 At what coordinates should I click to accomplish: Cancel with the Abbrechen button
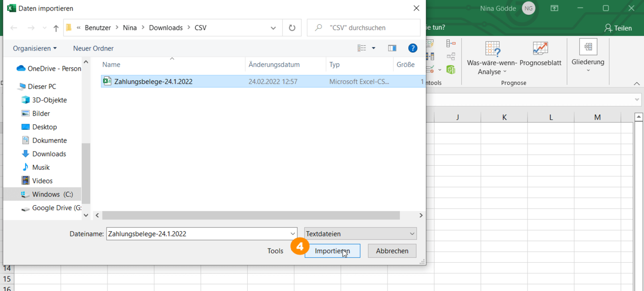[x=392, y=251]
